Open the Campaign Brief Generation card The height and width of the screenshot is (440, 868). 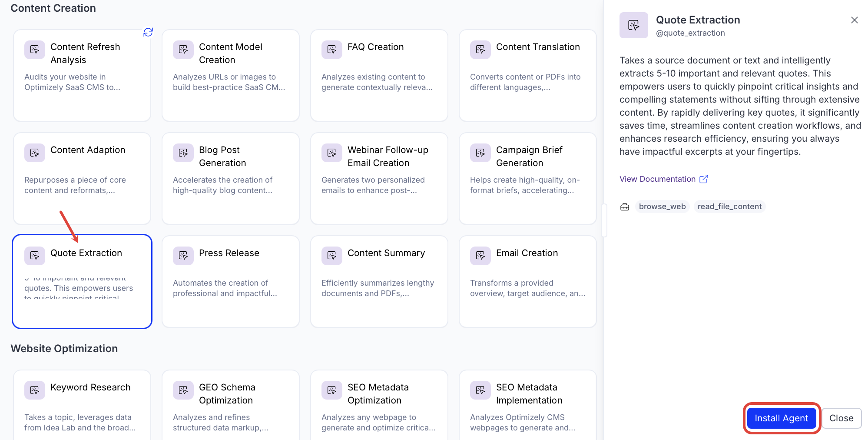pos(527,178)
